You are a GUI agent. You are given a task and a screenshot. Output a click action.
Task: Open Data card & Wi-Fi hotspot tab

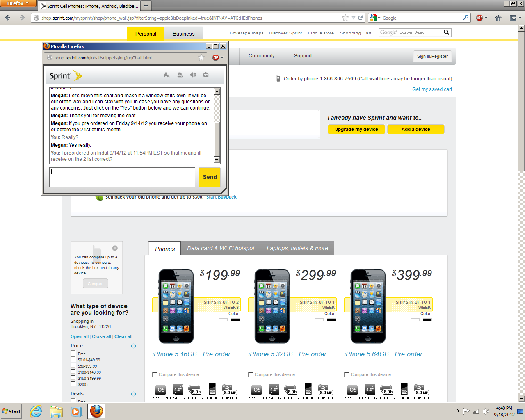pyautogui.click(x=221, y=248)
